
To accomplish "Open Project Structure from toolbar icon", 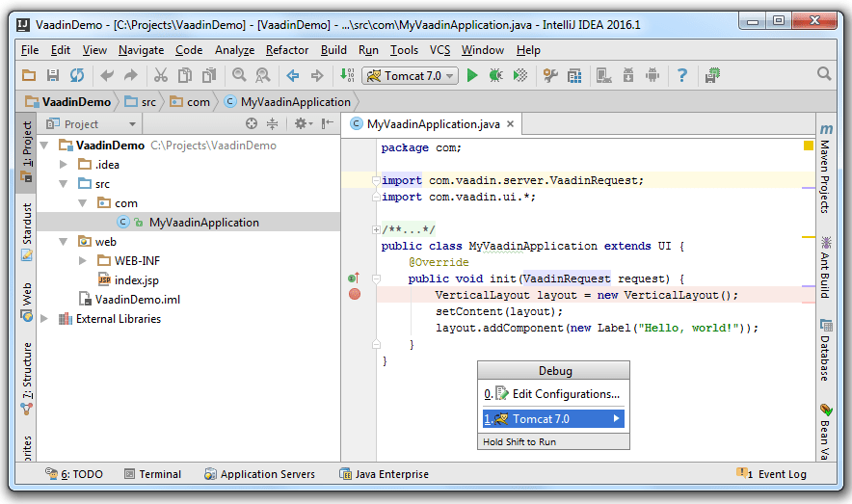I will click(x=574, y=75).
